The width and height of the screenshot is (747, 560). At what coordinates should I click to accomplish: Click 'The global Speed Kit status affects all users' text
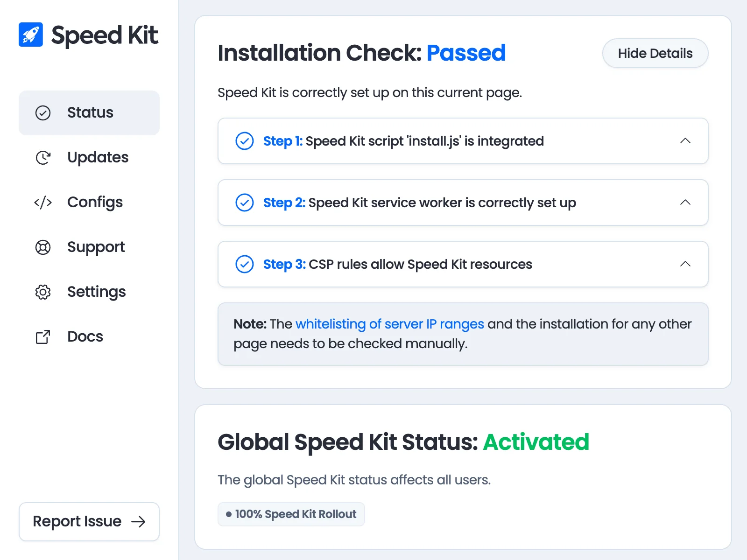354,480
